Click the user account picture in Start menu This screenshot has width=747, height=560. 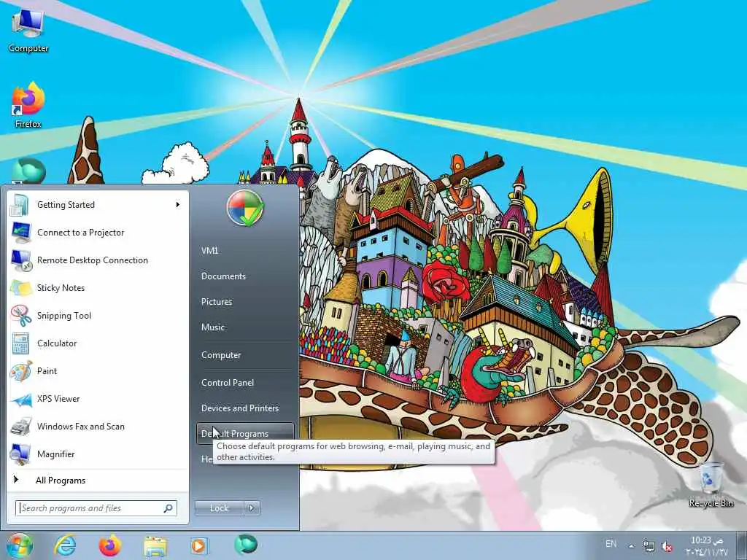point(245,208)
